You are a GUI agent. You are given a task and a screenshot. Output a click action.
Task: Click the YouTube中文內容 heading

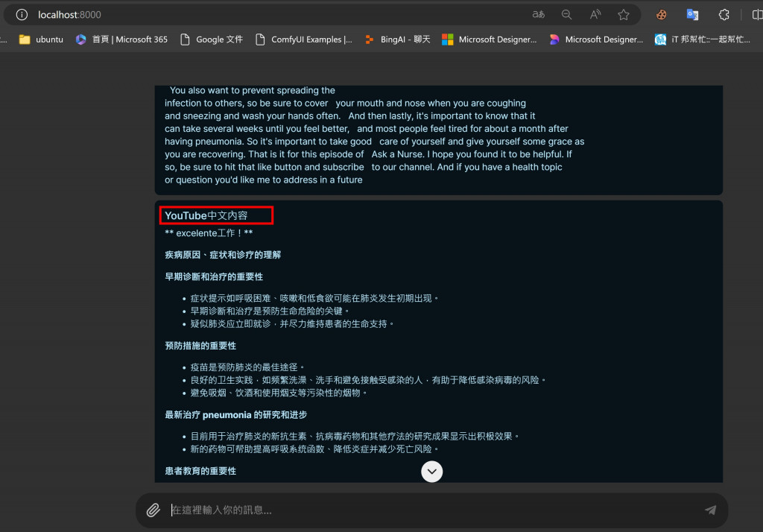(x=206, y=215)
